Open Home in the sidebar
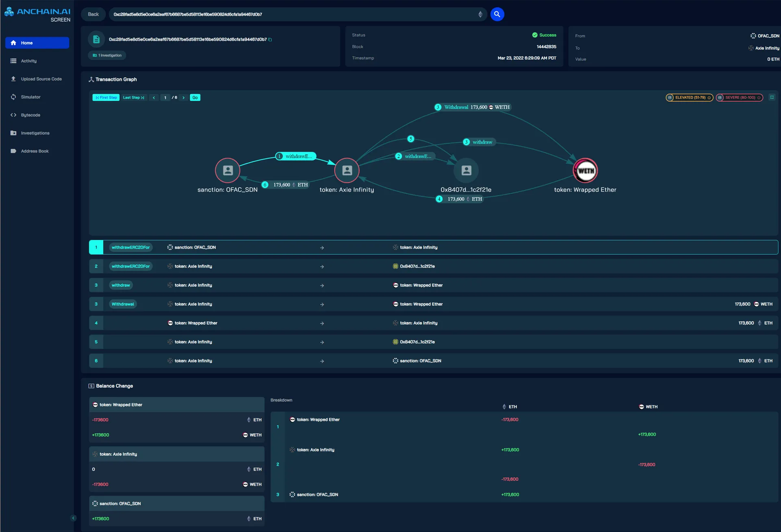Viewport: 781px width, 532px height. click(x=37, y=43)
